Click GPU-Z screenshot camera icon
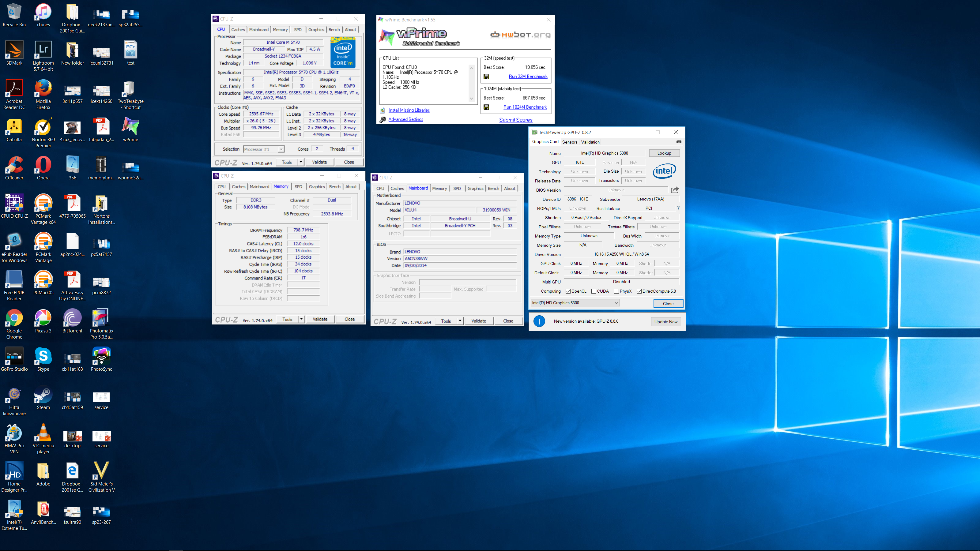The width and height of the screenshot is (980, 551). tap(679, 141)
